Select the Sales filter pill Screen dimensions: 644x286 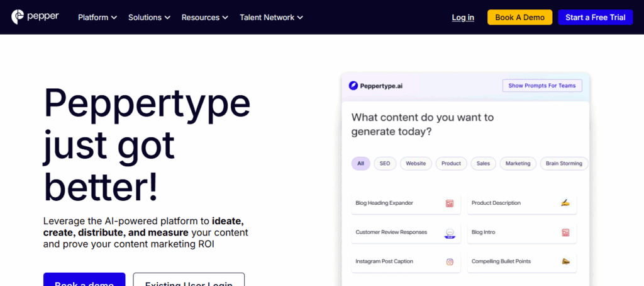(x=483, y=163)
